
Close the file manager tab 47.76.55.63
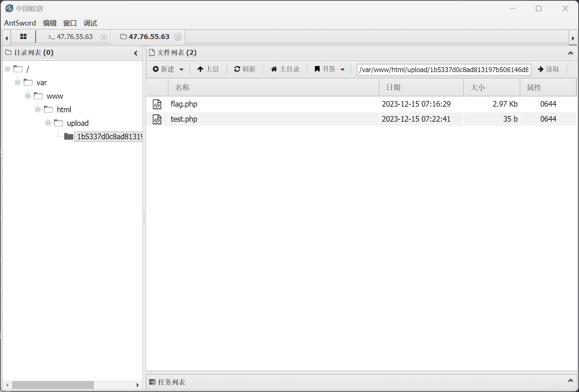point(178,37)
